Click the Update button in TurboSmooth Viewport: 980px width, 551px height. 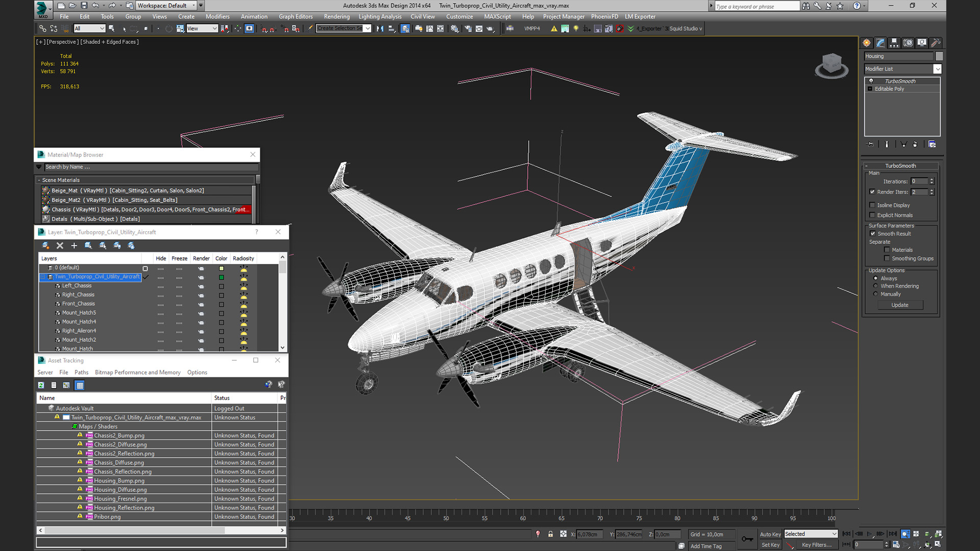point(900,305)
